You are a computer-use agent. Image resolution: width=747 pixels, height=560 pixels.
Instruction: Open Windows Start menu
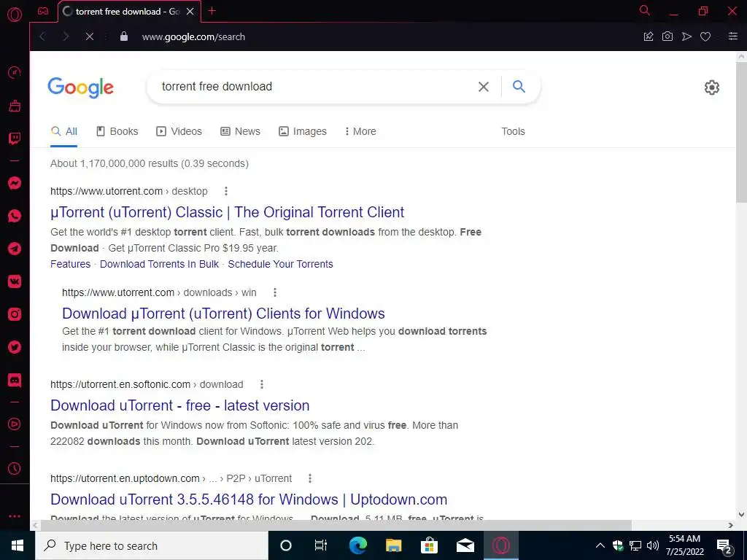pyautogui.click(x=18, y=545)
